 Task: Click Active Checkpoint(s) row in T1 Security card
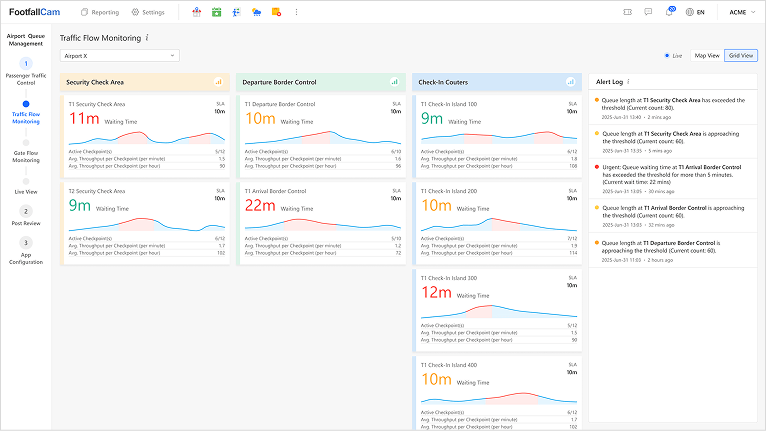coord(147,151)
